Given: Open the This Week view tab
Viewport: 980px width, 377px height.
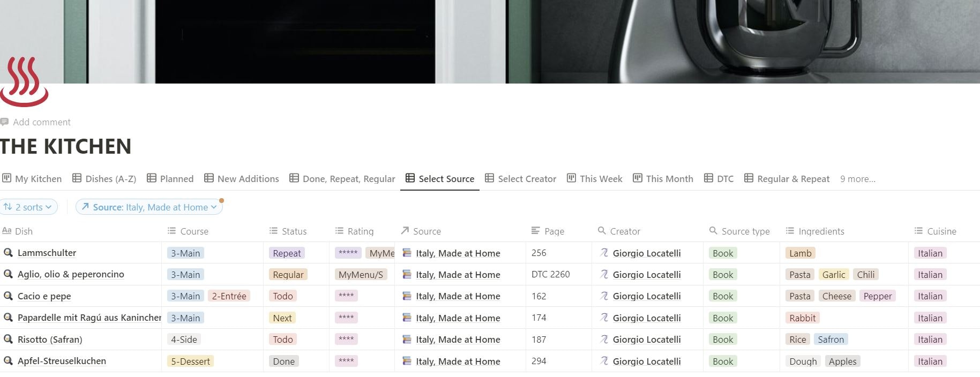Looking at the screenshot, I should [595, 179].
